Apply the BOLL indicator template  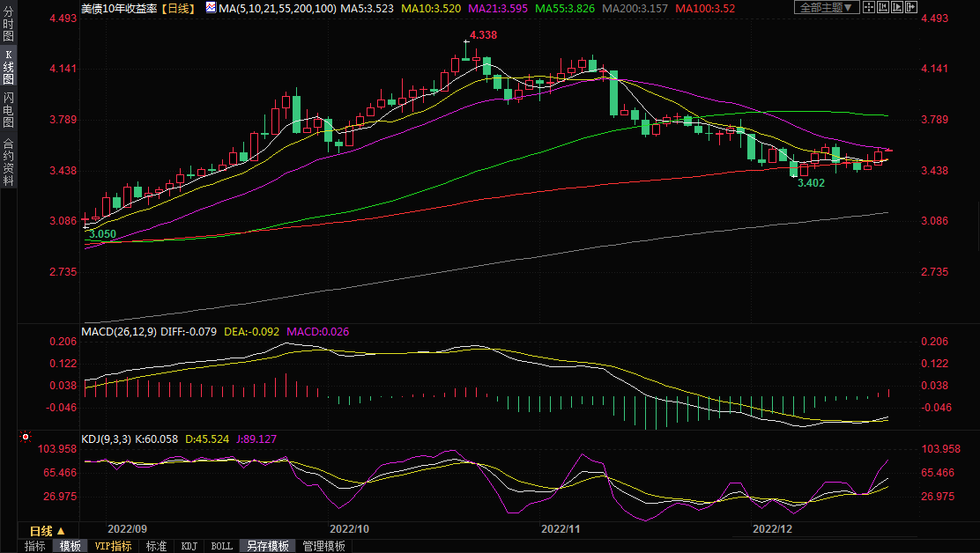pos(221,546)
